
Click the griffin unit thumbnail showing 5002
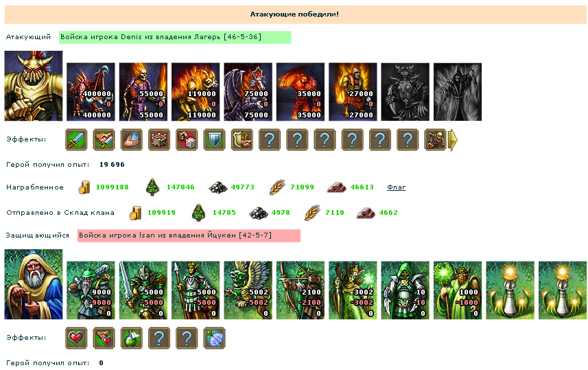tap(248, 290)
